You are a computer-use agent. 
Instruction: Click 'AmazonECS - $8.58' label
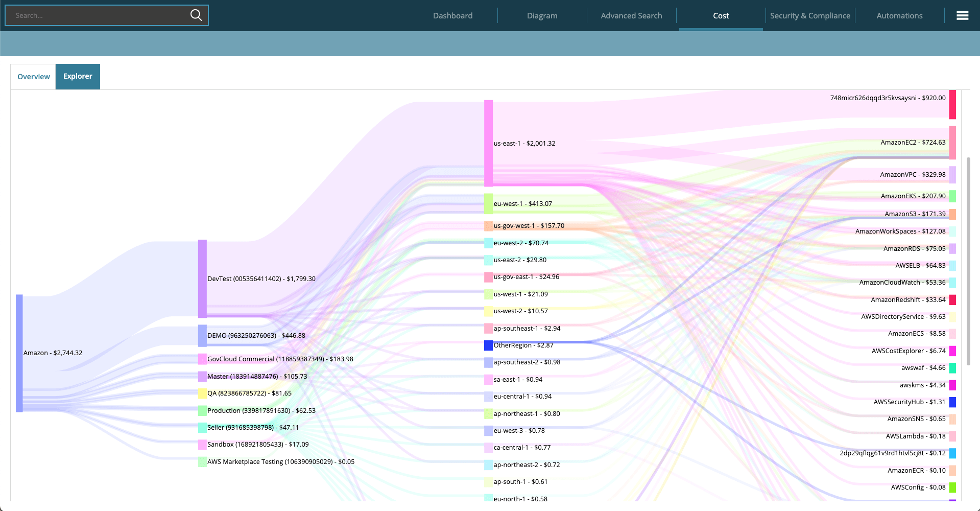click(917, 334)
